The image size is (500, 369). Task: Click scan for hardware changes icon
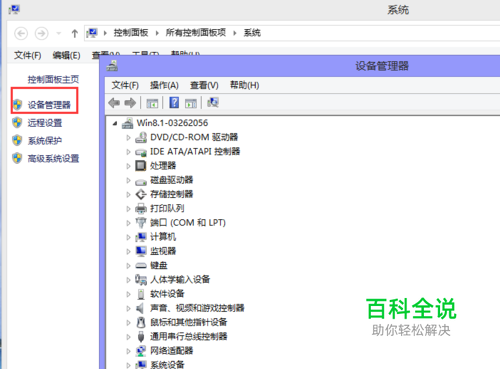coord(213,103)
